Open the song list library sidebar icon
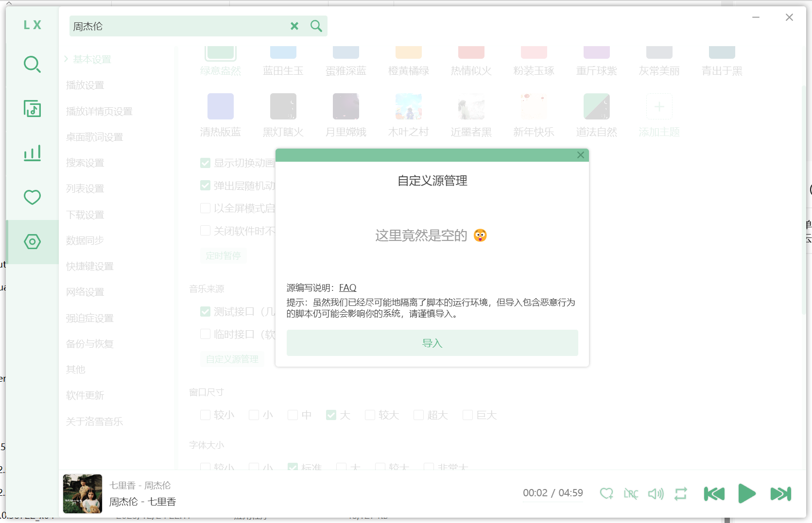 point(32,109)
